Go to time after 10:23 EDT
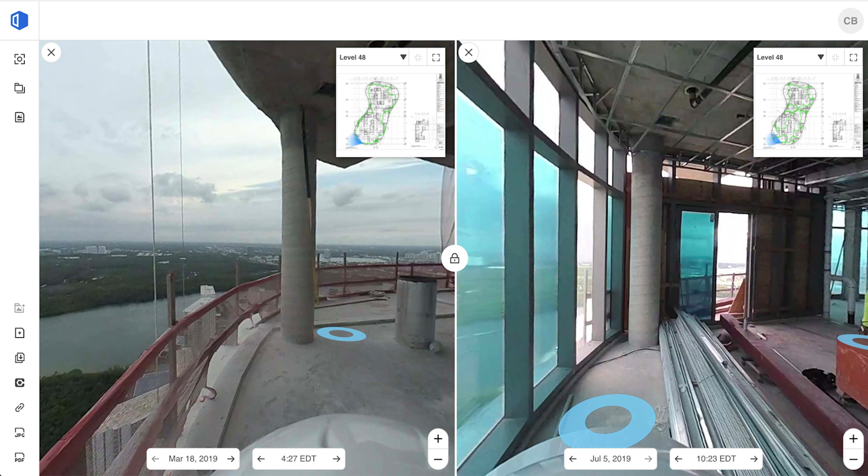This screenshot has width=868, height=476. point(753,459)
